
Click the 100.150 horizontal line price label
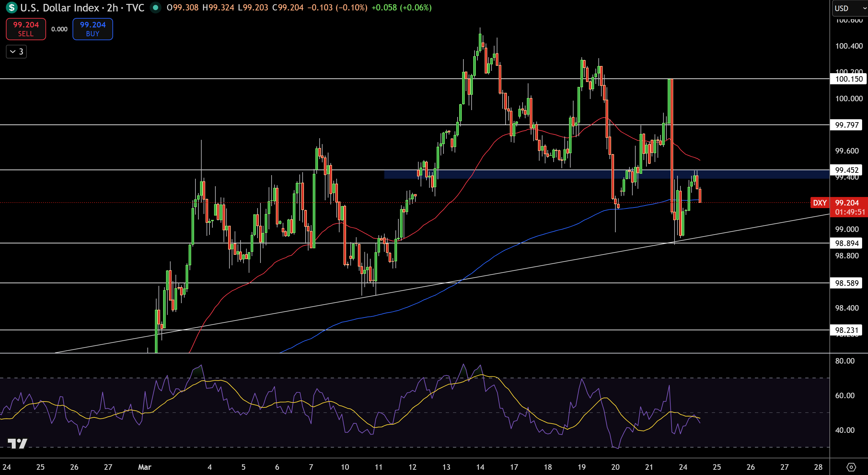(x=849, y=79)
